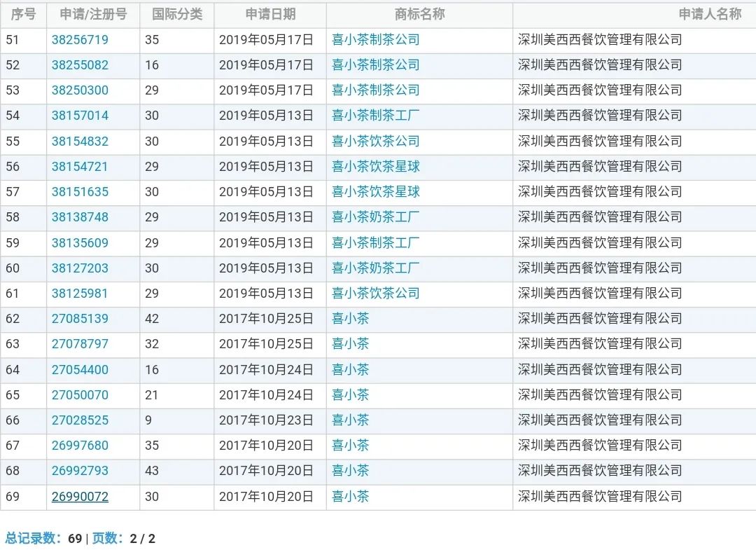Open application number 38154832
Image resolution: width=756 pixels, height=550 pixels.
(x=80, y=142)
